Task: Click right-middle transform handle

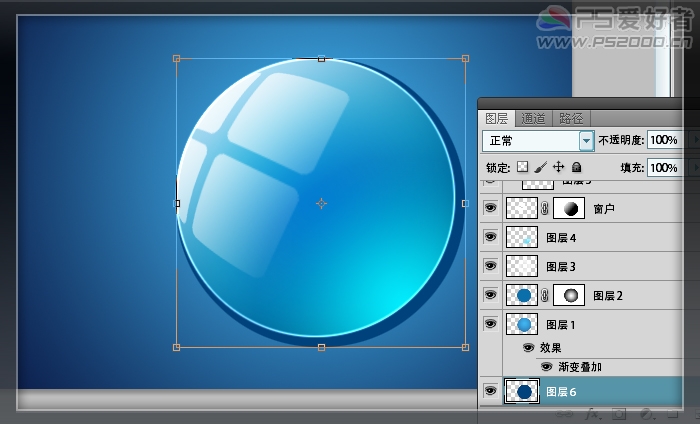Action: [465, 204]
